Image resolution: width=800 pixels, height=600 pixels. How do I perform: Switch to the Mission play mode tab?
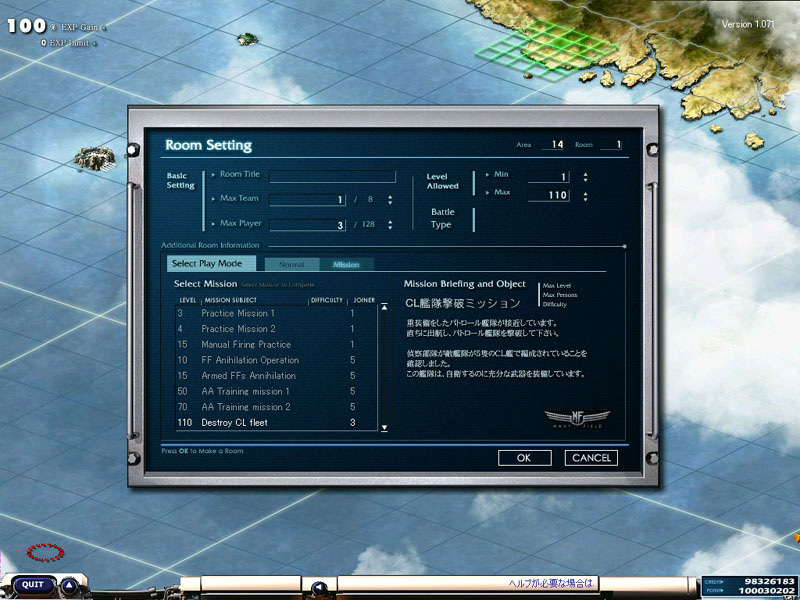pyautogui.click(x=346, y=264)
